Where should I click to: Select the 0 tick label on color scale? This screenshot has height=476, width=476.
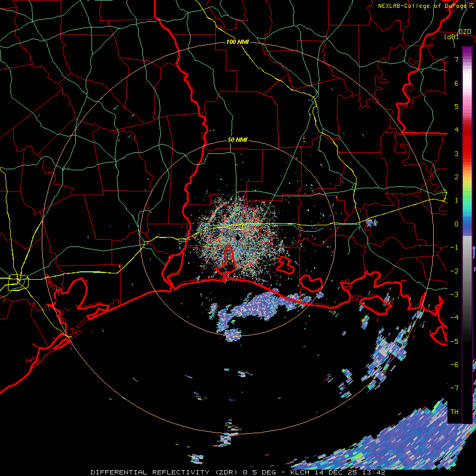coord(456,224)
